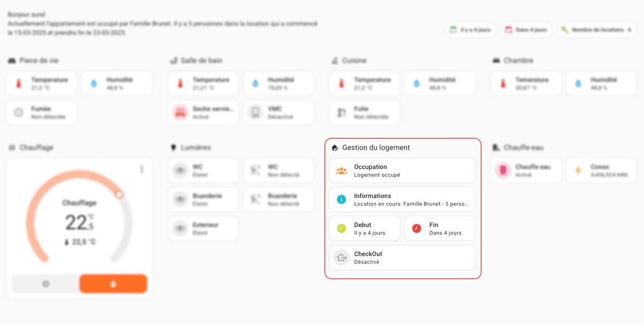Open the Chauffage three-dot menu
Screen dimensions: 644x324
tap(142, 169)
